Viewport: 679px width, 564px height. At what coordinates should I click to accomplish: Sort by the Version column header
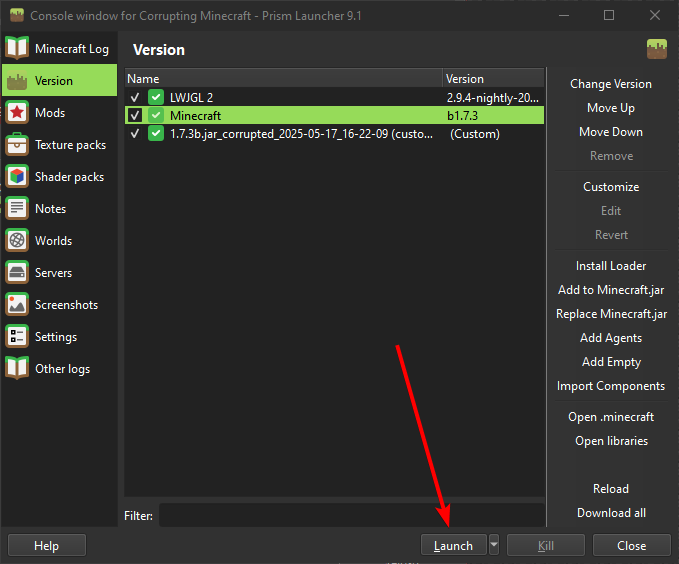pyautogui.click(x=493, y=78)
